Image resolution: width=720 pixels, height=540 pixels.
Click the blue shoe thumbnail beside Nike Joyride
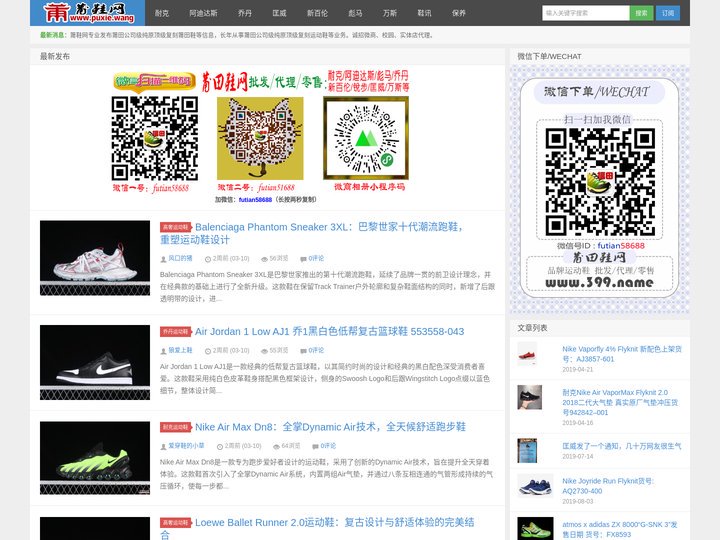535,486
